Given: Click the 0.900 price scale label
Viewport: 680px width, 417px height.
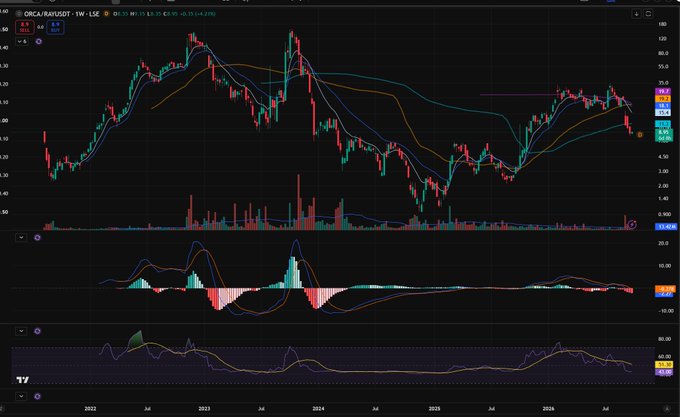Looking at the screenshot, I should (x=664, y=214).
